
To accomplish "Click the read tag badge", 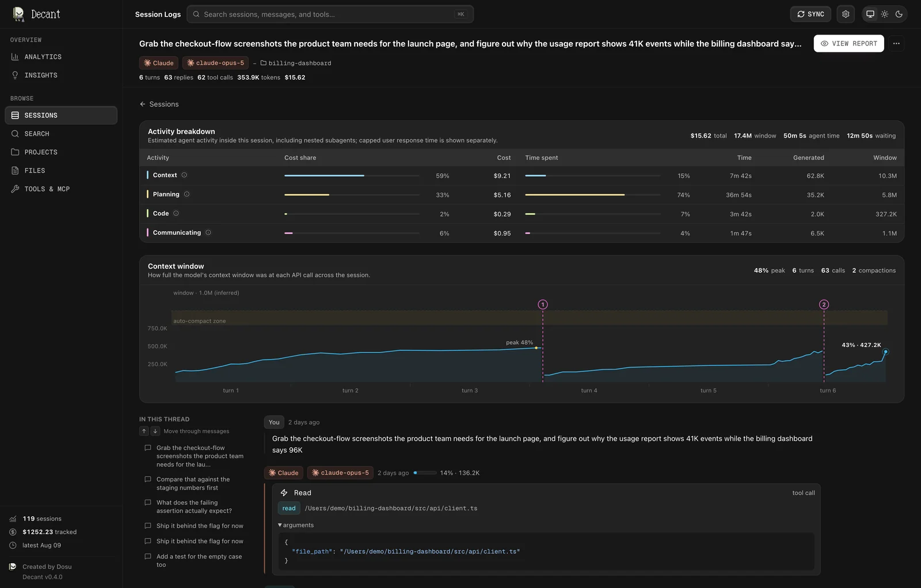I will (289, 509).
